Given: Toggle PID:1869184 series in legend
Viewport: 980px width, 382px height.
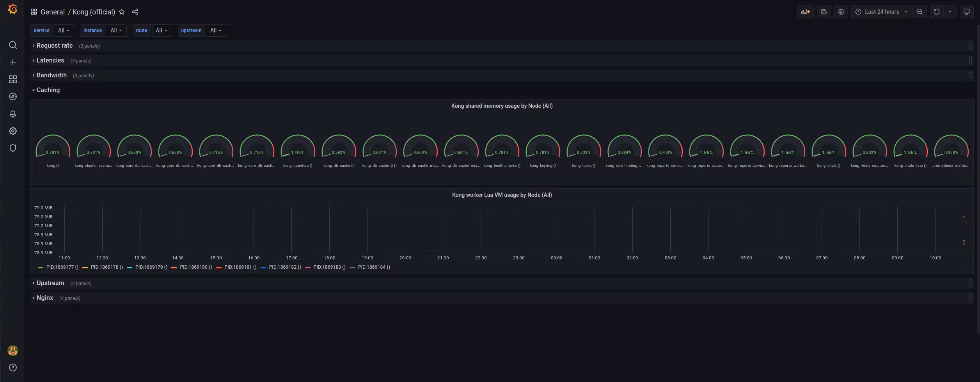Looking at the screenshot, I should pos(374,267).
